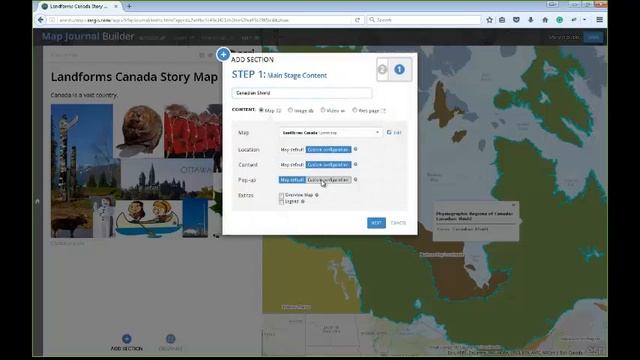Screen dimensions: 640x360
Task: Click the Save button in builder header
Action: tap(593, 37)
